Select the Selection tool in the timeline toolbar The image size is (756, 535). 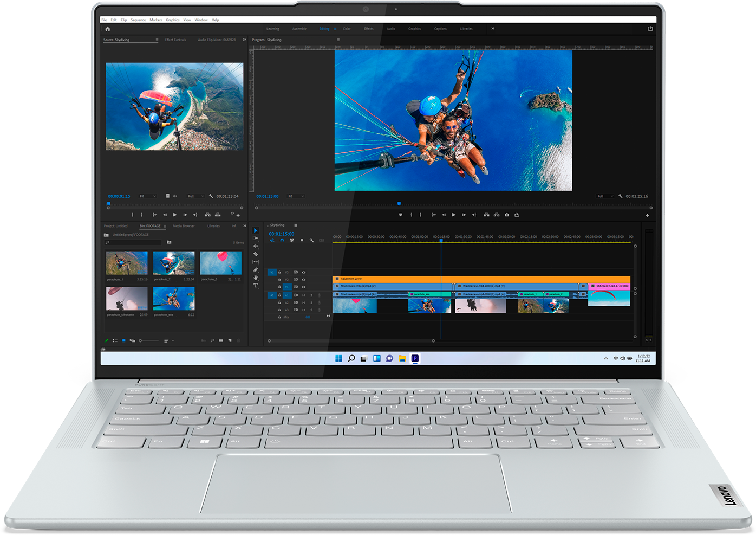tap(256, 230)
